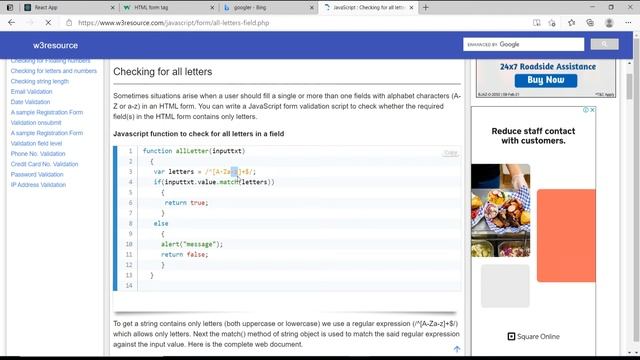Open the AdChoices info icon

586,110
